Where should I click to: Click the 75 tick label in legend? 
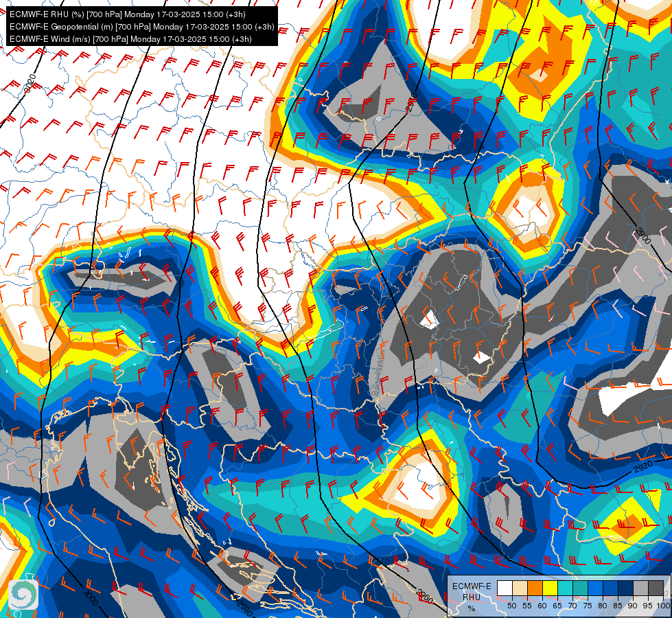pos(588,606)
